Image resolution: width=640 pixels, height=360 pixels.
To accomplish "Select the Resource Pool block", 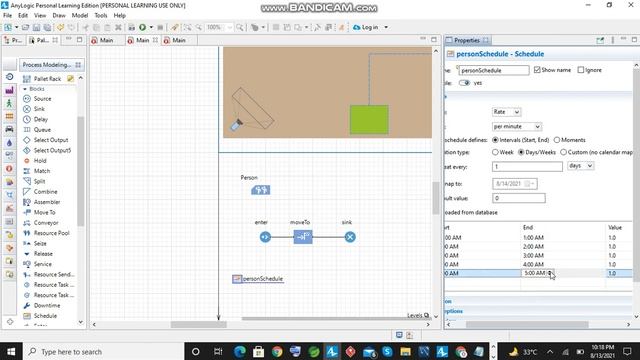I will coord(47,233).
